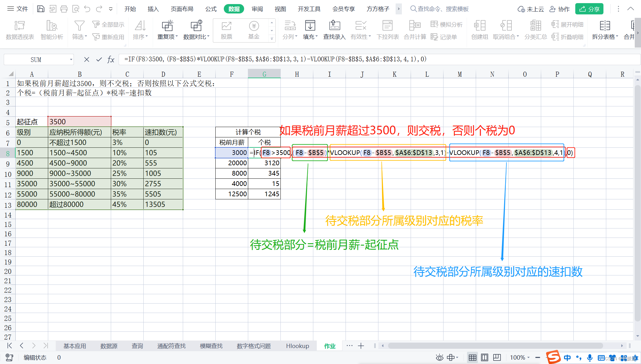Click the Sogou input method icon
641x364 pixels.
(x=553, y=357)
